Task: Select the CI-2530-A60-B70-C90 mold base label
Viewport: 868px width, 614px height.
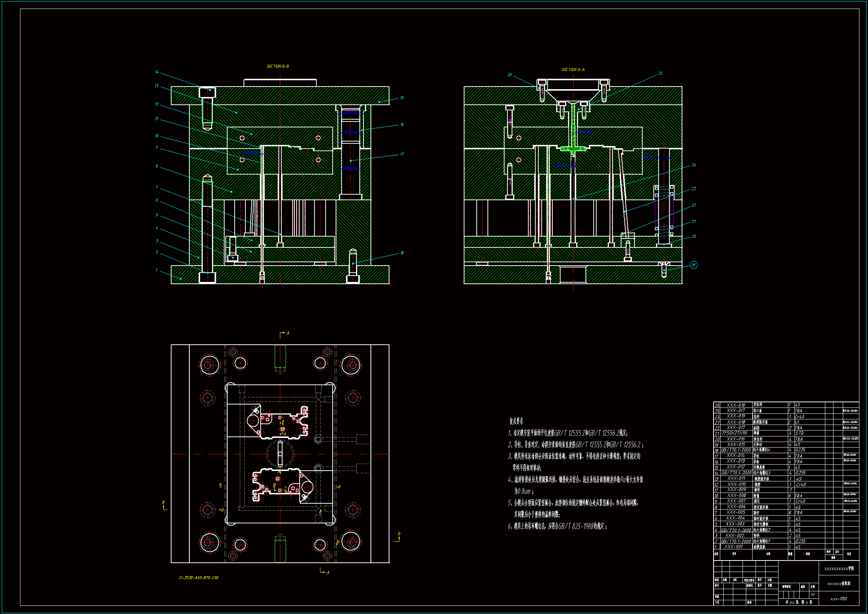Action: coord(199,578)
